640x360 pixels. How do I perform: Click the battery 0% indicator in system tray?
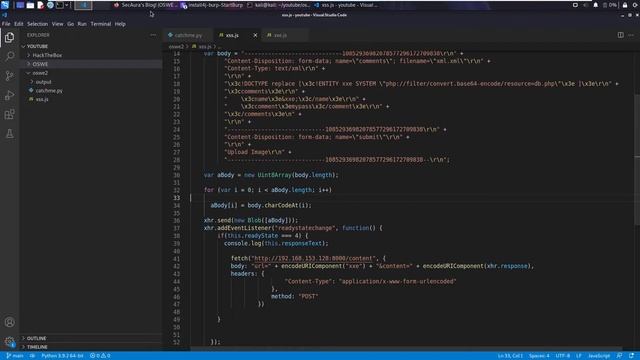(610, 5)
